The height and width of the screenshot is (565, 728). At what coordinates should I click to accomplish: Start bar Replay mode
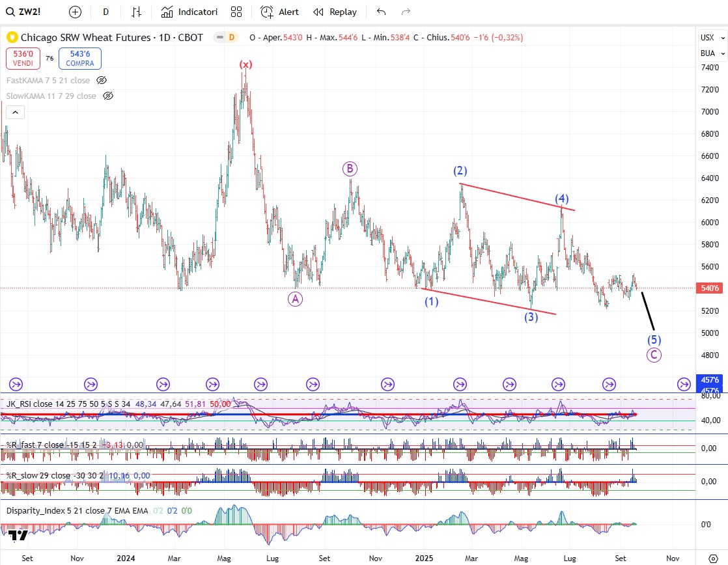tap(335, 12)
